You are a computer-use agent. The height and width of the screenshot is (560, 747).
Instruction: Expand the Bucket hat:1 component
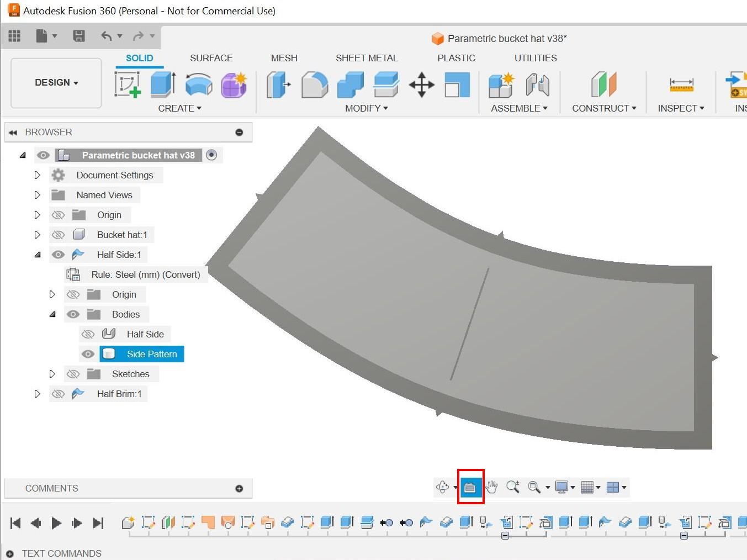tap(38, 235)
